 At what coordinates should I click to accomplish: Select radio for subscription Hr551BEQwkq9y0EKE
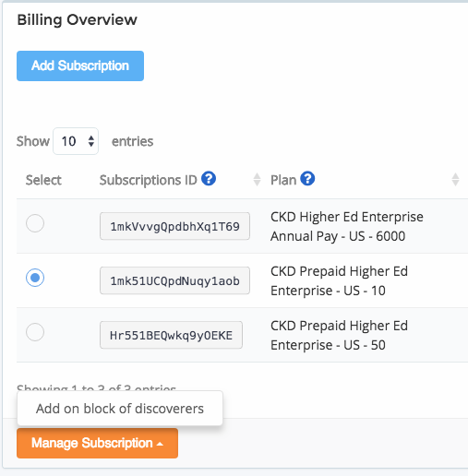point(35,332)
